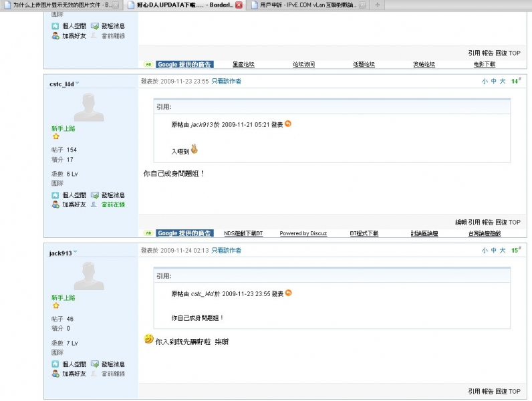Open a new browser tab with the plus button
Image resolution: width=532 pixels, height=401 pixels.
[378, 5]
